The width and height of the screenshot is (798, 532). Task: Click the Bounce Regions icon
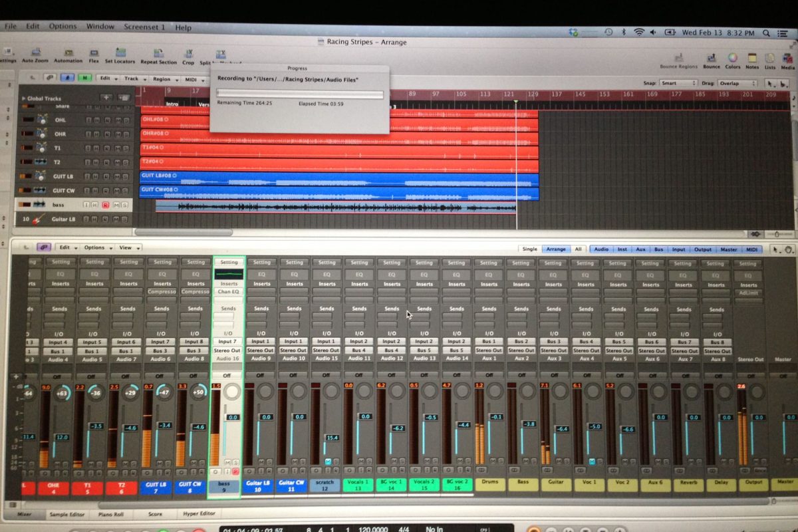679,58
